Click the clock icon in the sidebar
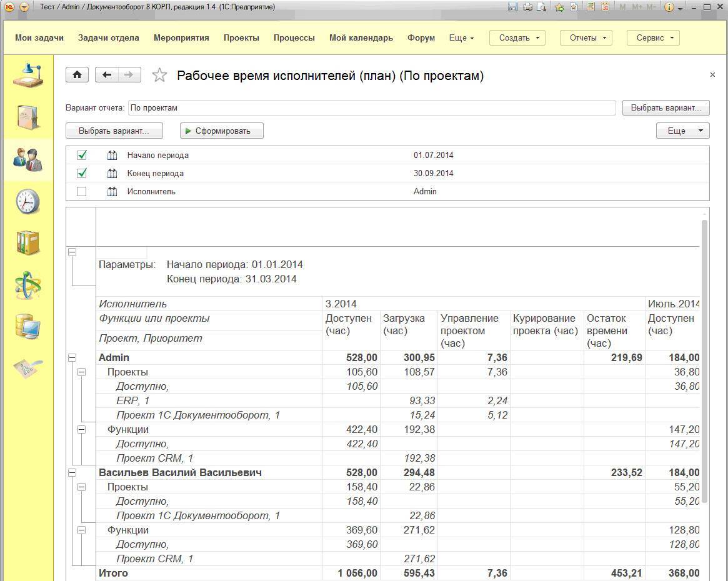The width and height of the screenshot is (728, 581). (x=28, y=201)
